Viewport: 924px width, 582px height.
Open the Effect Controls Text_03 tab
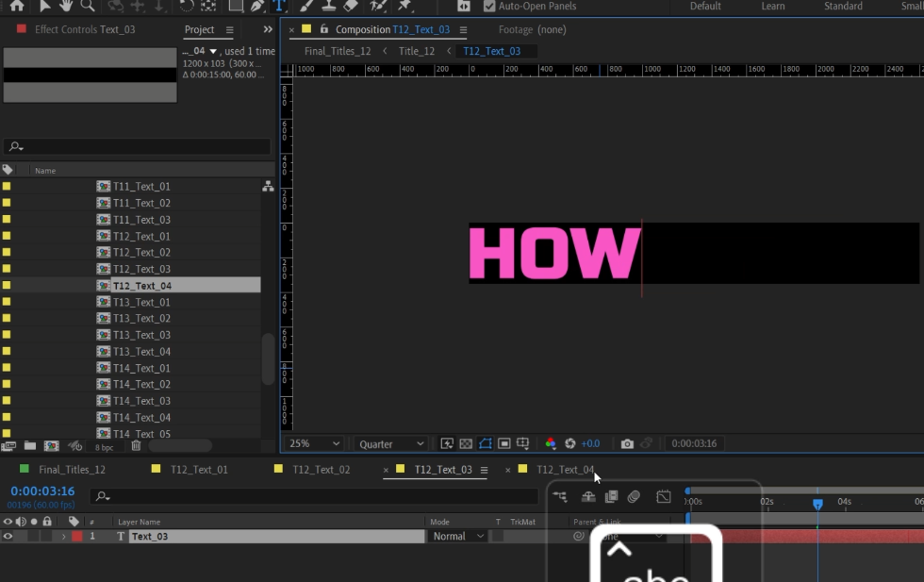85,29
